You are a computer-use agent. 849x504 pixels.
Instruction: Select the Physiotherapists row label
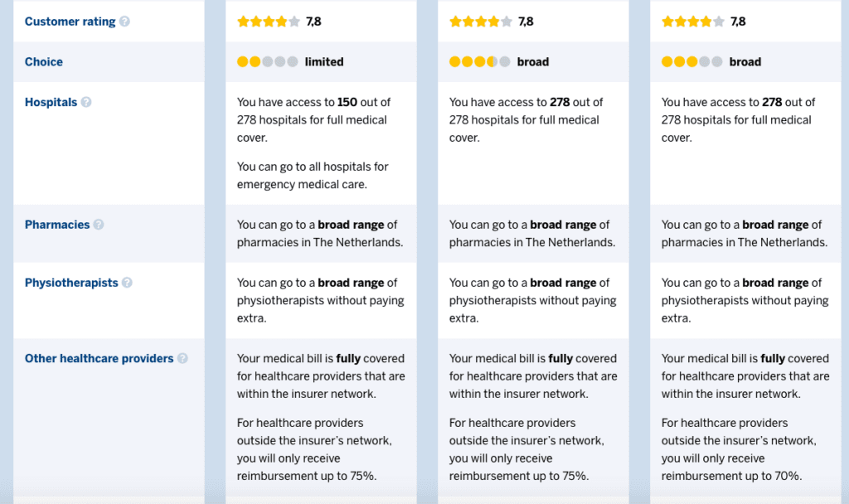click(x=71, y=282)
